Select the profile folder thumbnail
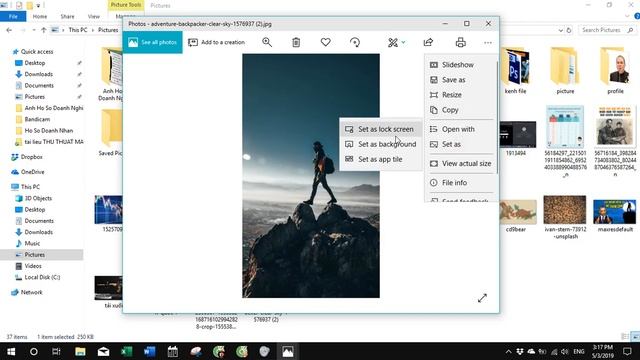 615,70
